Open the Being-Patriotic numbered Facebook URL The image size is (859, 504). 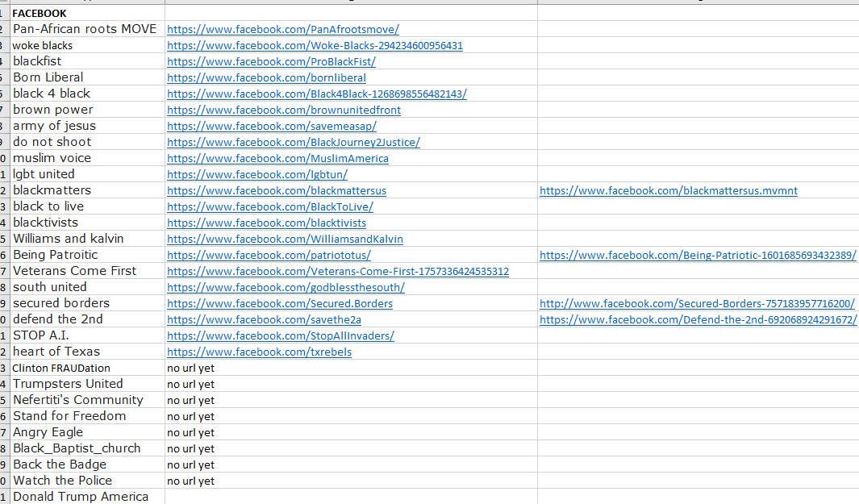(x=698, y=256)
